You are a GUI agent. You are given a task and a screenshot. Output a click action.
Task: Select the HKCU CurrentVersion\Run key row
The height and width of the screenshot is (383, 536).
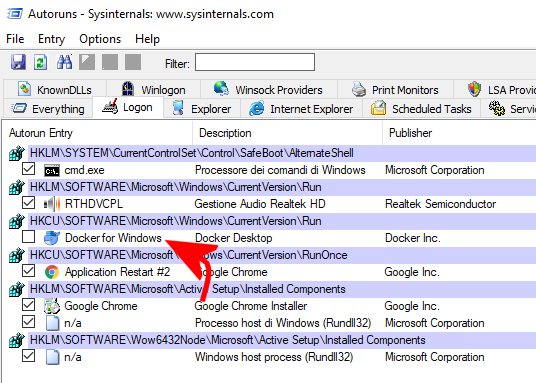click(282, 221)
